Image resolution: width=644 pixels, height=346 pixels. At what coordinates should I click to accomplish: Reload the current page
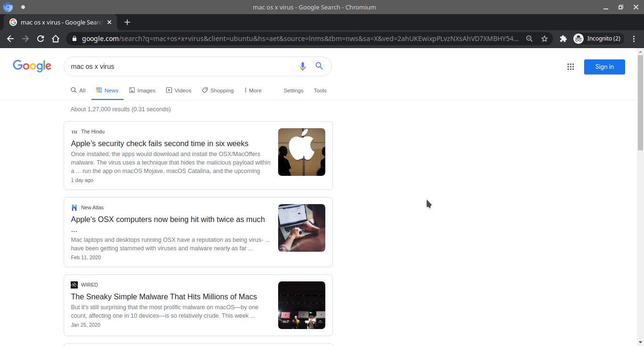pyautogui.click(x=41, y=39)
